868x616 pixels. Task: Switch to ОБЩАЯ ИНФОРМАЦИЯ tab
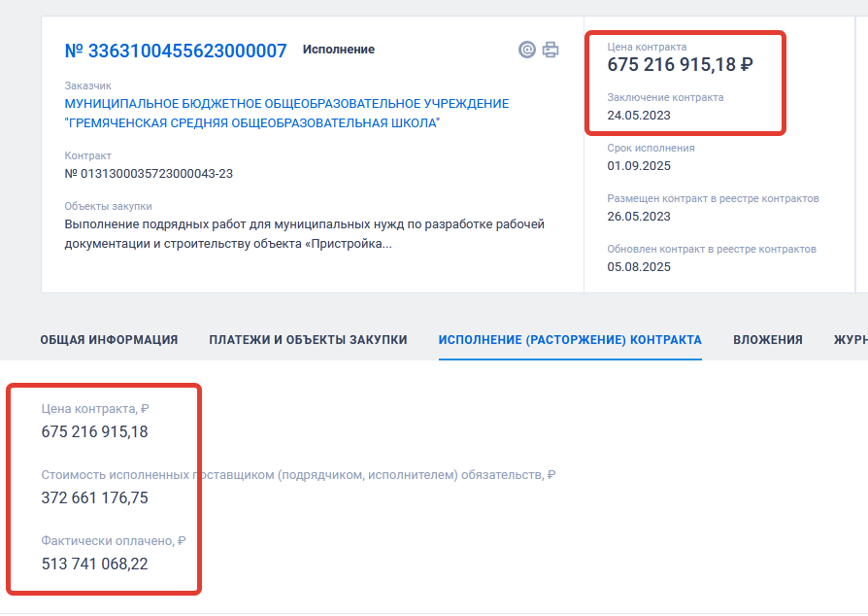pos(109,340)
